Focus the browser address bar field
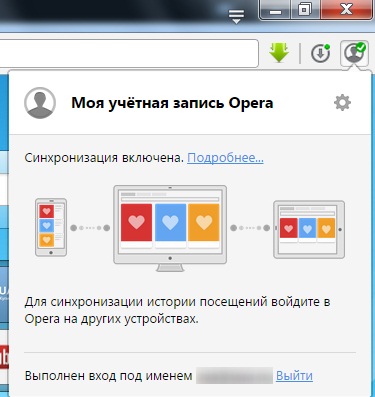Image resolution: width=375 pixels, height=397 pixels. click(x=129, y=53)
